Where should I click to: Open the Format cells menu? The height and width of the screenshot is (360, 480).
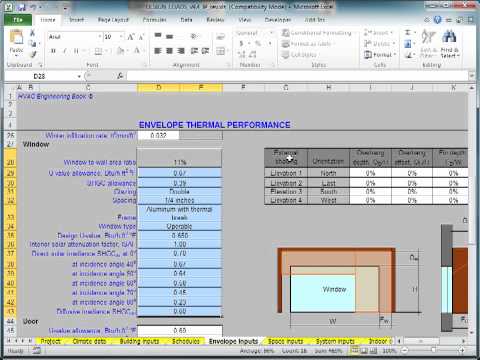pos(380,55)
